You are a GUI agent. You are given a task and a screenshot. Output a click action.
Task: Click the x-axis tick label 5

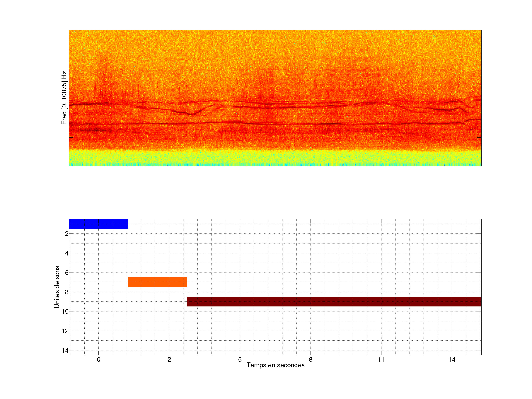point(240,359)
